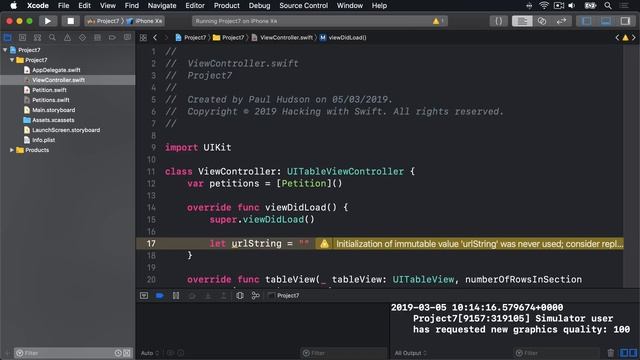Viewport: 640px width, 360px height.
Task: Open the Debug menu
Action: pyautogui.click(x=259, y=6)
